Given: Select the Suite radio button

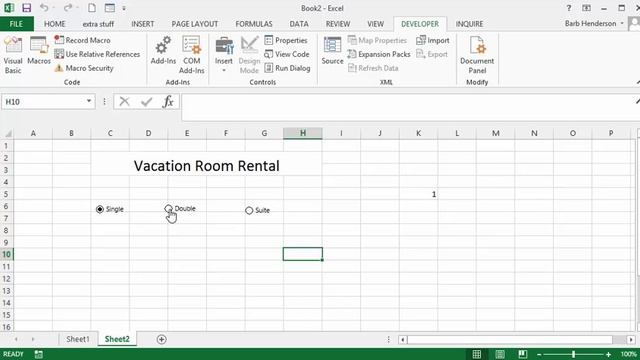Looking at the screenshot, I should tap(249, 211).
